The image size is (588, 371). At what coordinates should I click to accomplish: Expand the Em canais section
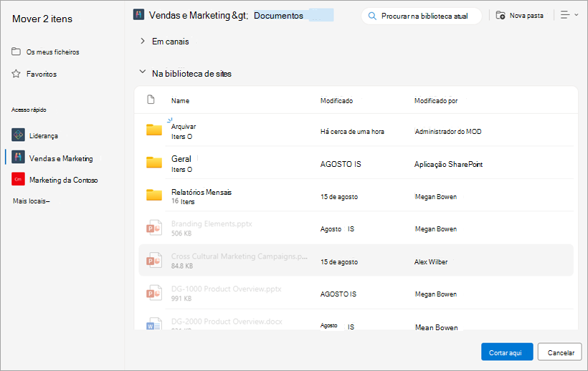point(143,41)
